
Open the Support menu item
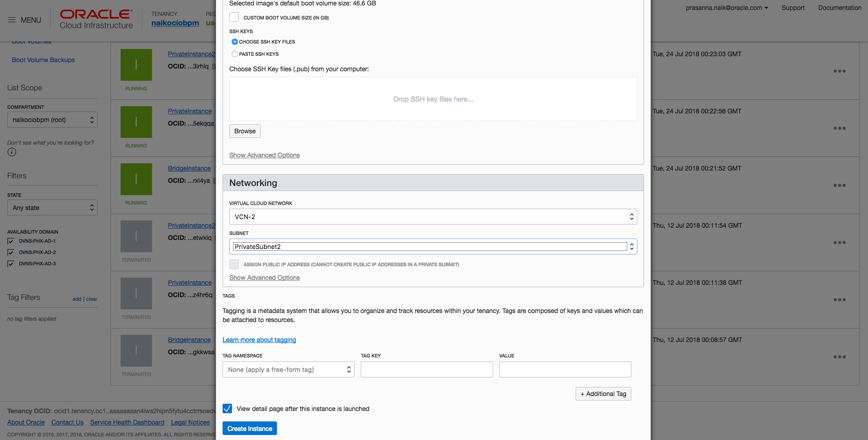coord(793,8)
